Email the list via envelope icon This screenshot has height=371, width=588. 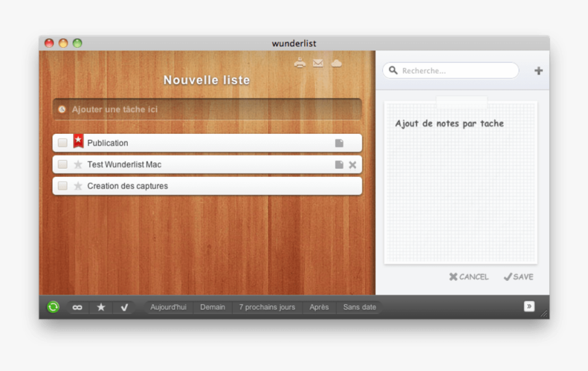tap(318, 64)
